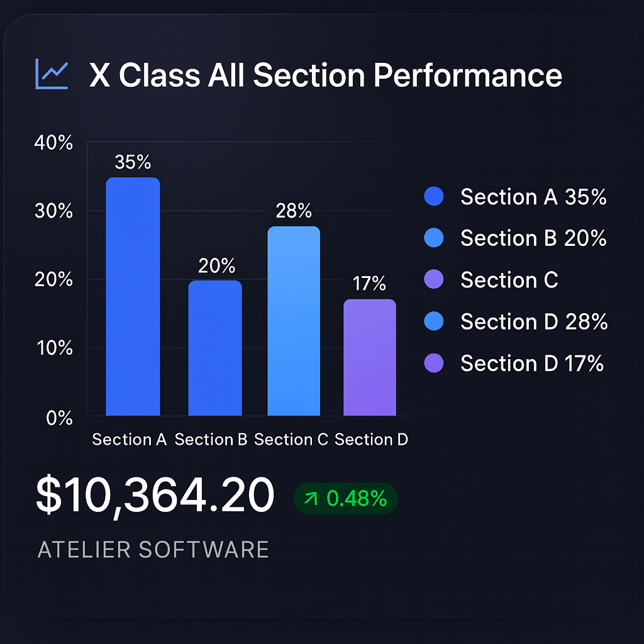Click the ATELIER SOFTWARE label
This screenshot has width=644, height=644.
153,550
